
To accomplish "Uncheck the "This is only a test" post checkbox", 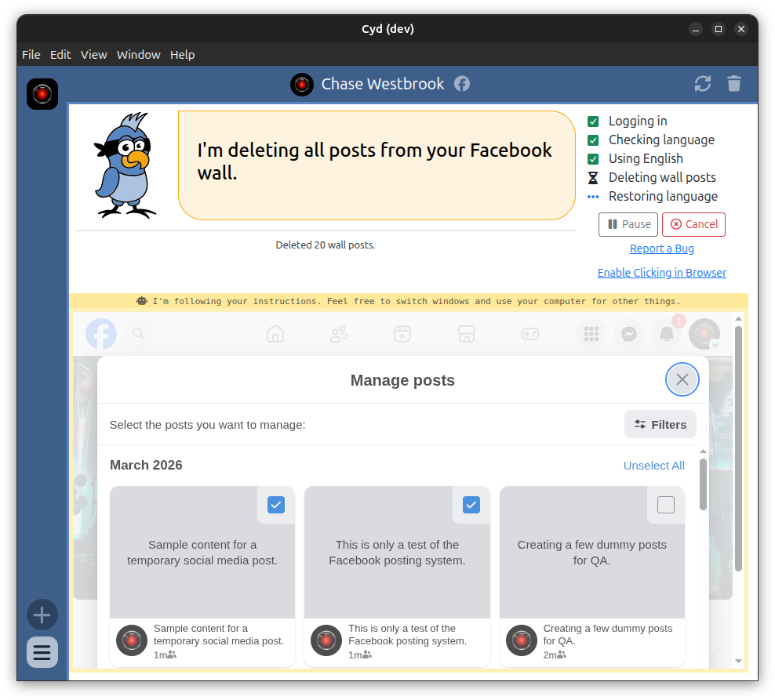I will (x=471, y=505).
